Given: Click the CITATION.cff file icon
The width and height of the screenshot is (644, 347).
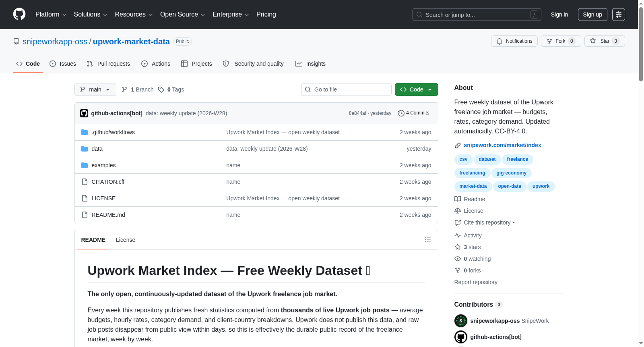Looking at the screenshot, I should pyautogui.click(x=85, y=182).
